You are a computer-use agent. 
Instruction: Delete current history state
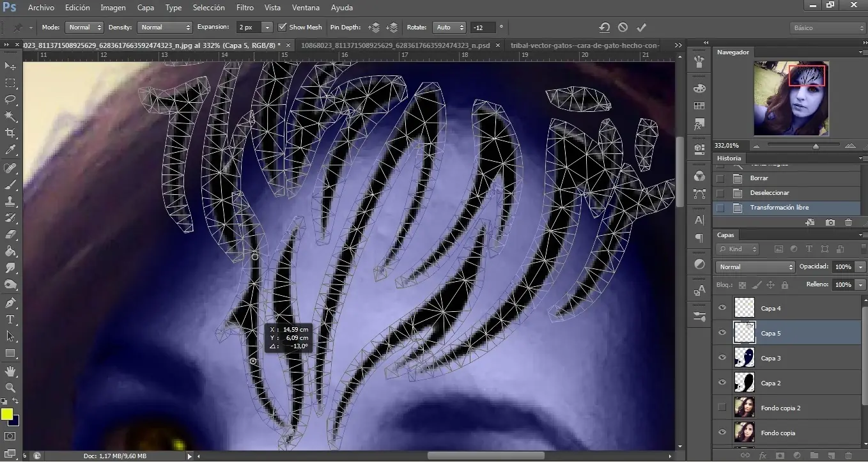coord(849,222)
